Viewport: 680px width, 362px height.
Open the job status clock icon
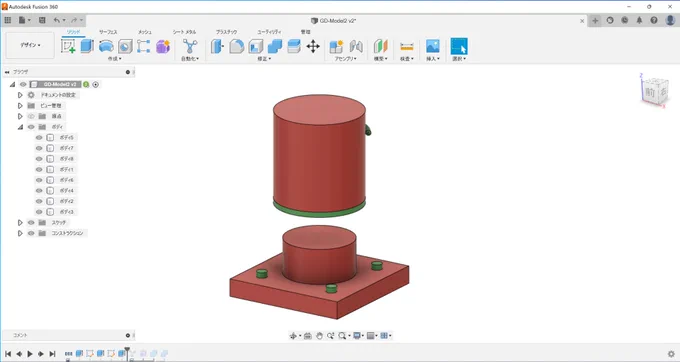click(x=624, y=20)
